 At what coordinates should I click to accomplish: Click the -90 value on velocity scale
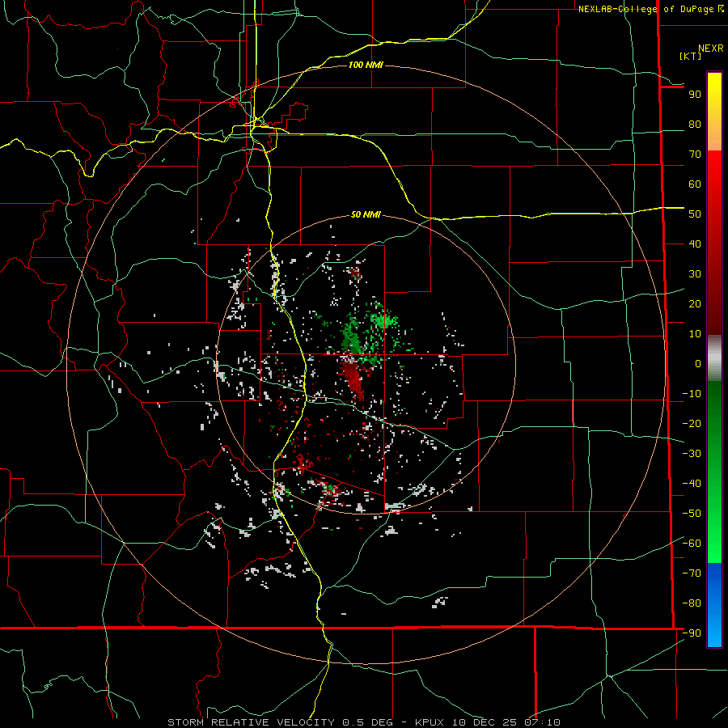[692, 633]
